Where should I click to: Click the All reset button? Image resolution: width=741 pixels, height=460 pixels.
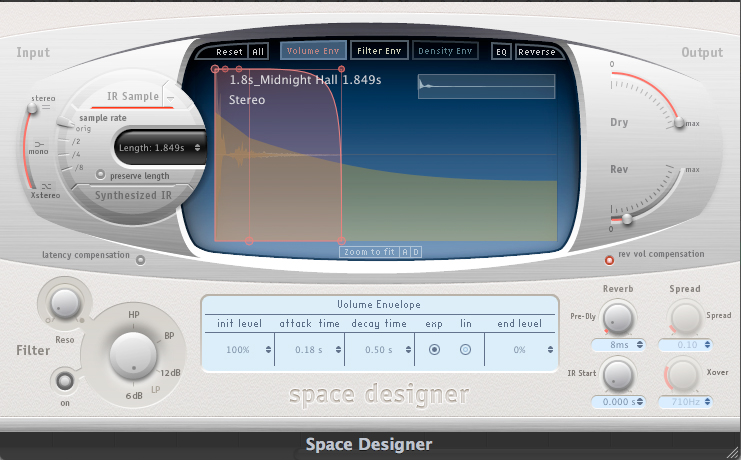[x=258, y=52]
